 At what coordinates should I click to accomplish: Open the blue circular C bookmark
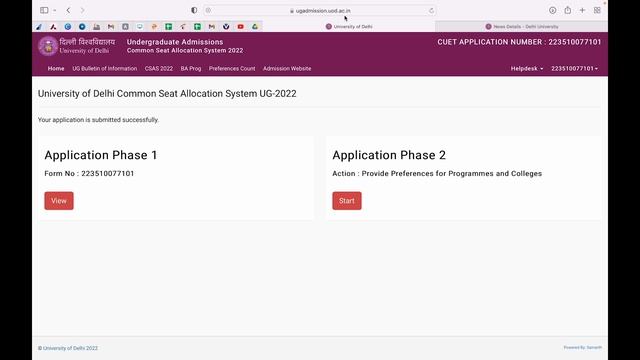tap(68, 27)
